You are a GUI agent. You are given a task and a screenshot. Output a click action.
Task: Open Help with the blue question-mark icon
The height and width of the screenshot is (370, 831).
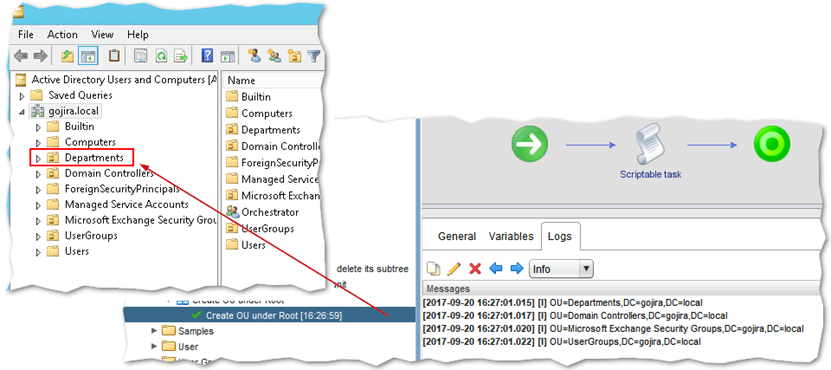pos(208,55)
